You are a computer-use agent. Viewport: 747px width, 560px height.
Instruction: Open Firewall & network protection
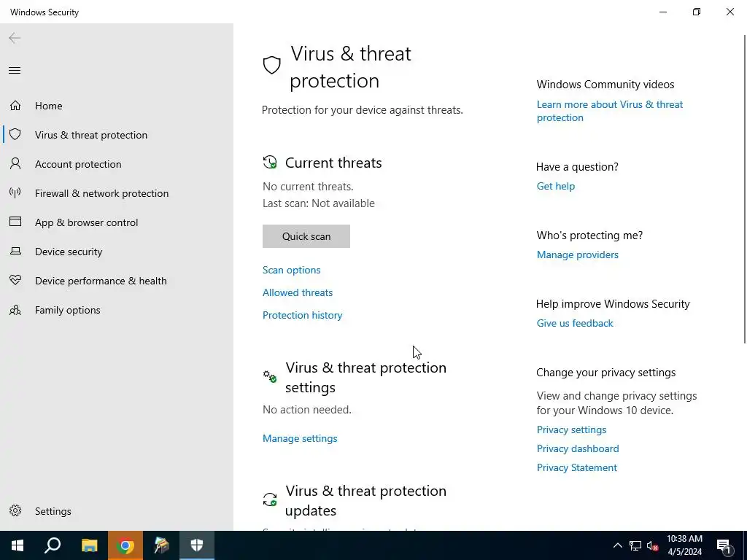[x=101, y=193]
